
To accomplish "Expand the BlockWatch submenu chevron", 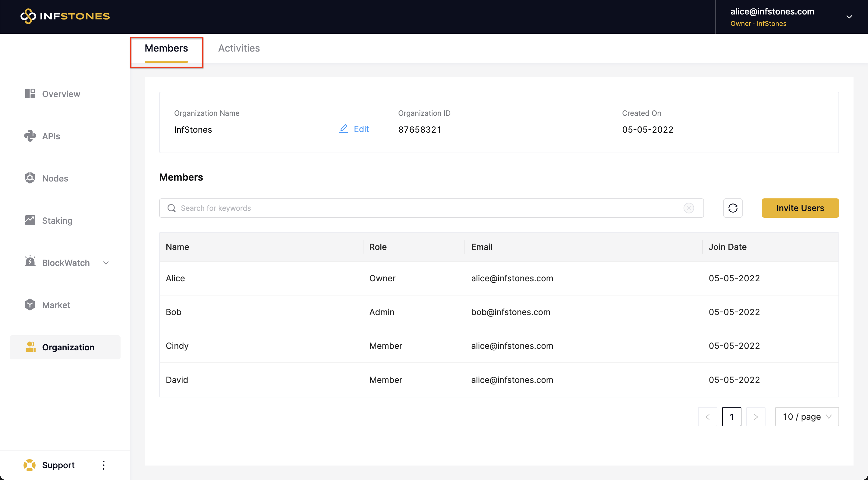I will pyautogui.click(x=106, y=263).
